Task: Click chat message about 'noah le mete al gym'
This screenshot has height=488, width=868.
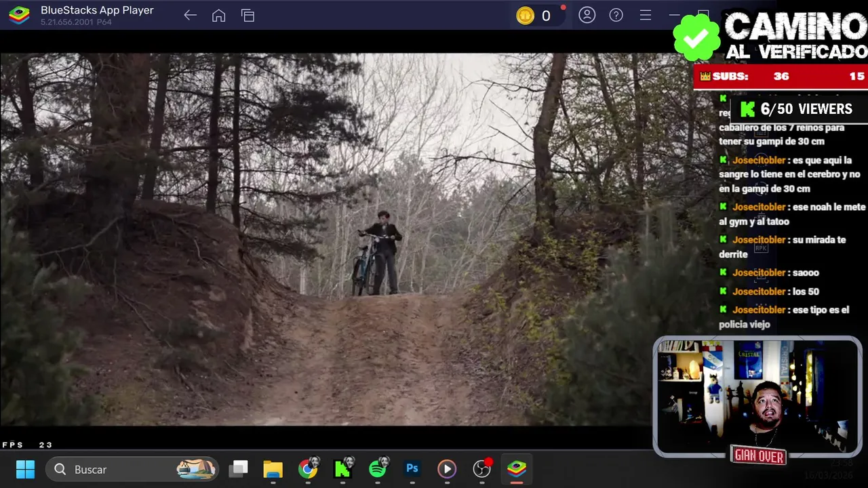Action: tap(791, 214)
